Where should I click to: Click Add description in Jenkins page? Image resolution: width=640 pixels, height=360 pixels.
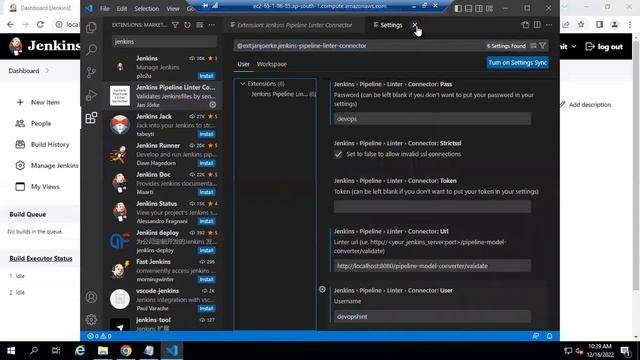[585, 104]
